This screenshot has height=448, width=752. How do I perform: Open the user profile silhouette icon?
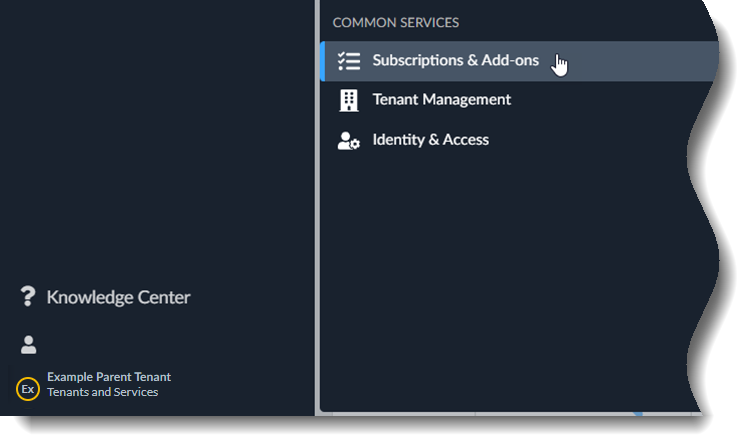click(28, 345)
